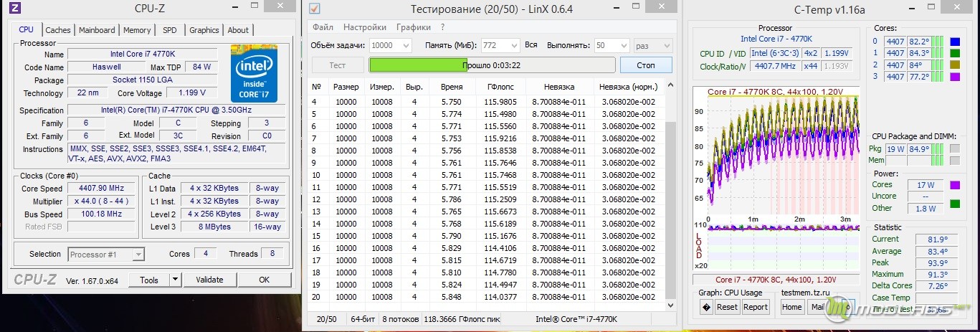
Task: Click the CPU-Z purple title bar icon
Action: point(15,8)
